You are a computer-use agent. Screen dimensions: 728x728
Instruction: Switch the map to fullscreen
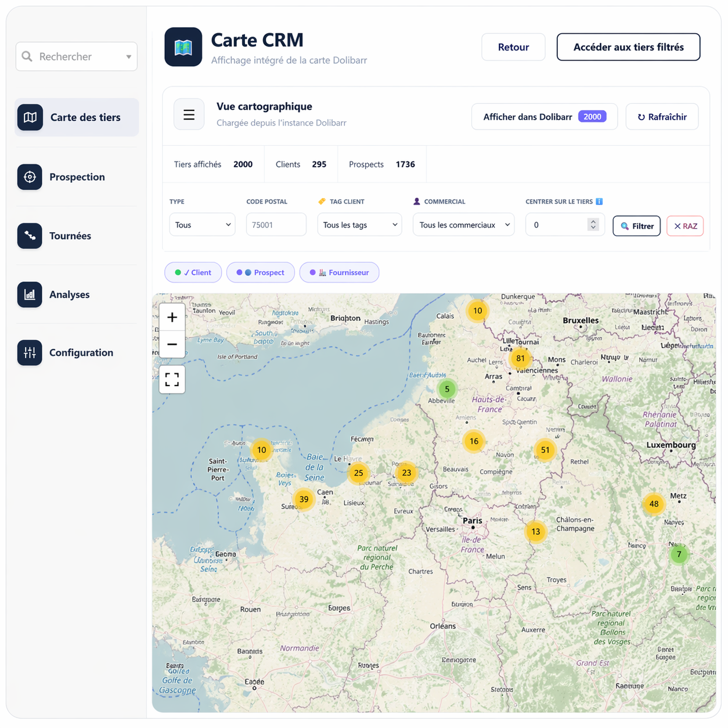coord(172,380)
